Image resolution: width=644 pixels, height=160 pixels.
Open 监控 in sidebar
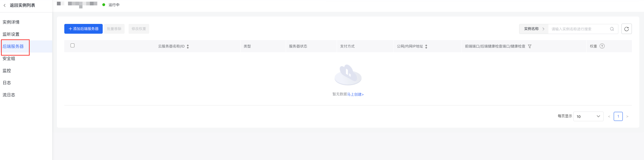point(7,71)
